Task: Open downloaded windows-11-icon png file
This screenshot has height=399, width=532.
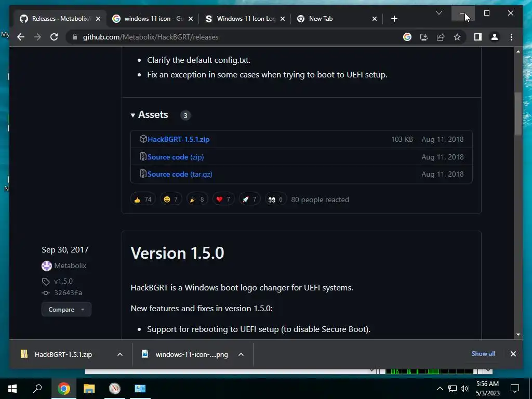Action: click(185, 354)
